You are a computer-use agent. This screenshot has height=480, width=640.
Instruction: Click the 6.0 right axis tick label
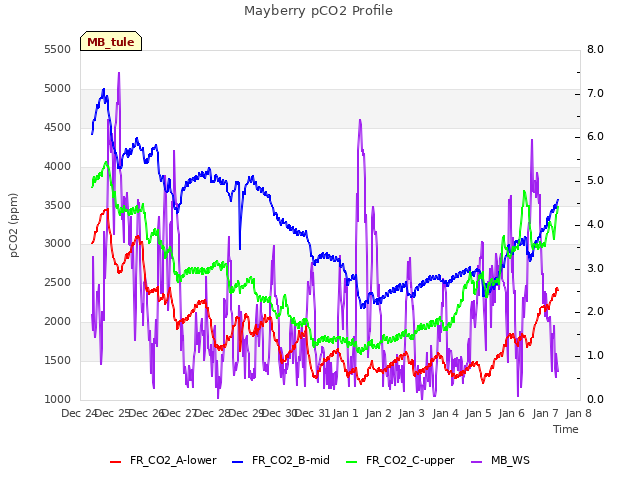[x=595, y=137]
